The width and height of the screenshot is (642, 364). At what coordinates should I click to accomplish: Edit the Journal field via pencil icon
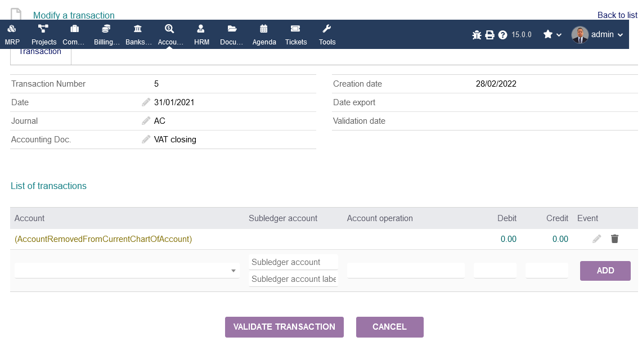(x=146, y=121)
